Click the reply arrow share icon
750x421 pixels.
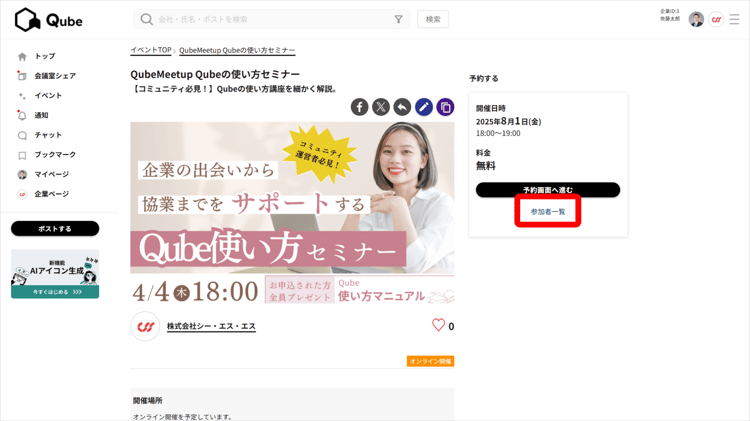tap(402, 107)
